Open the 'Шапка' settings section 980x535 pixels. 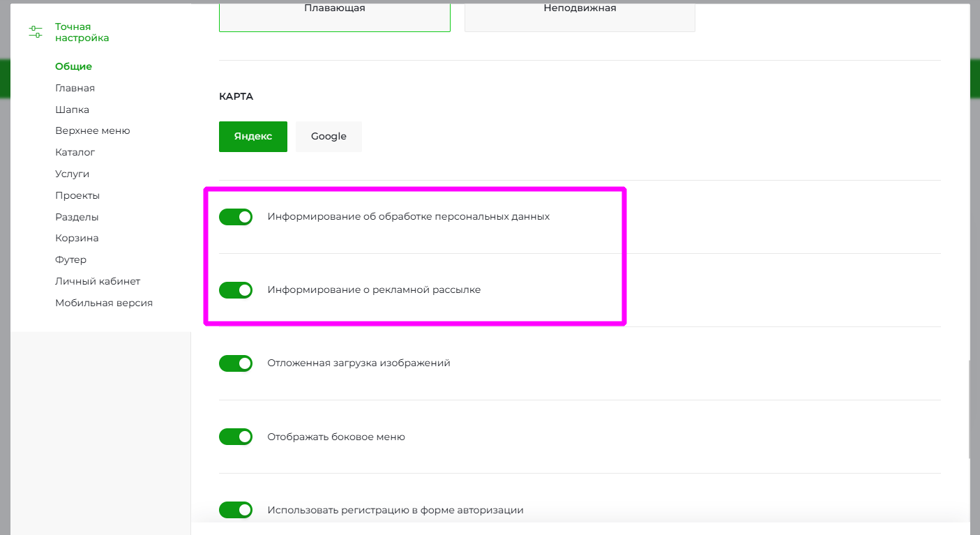[72, 110]
